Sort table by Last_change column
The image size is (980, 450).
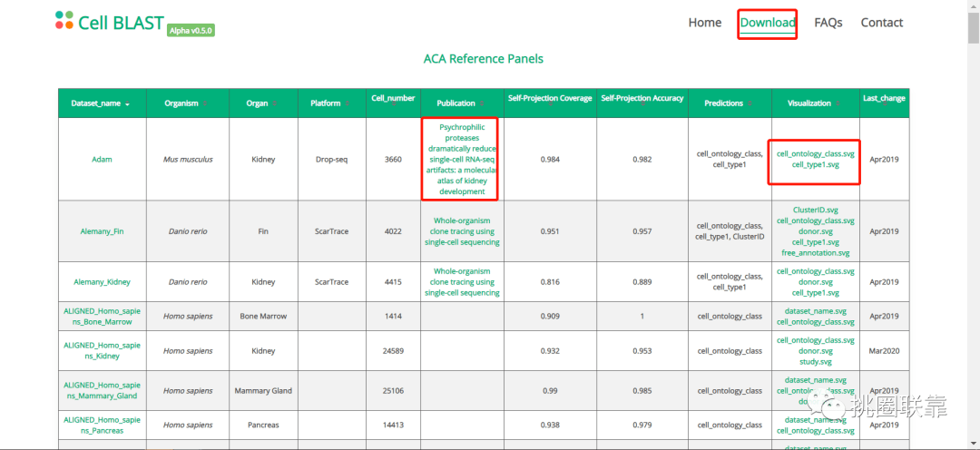pyautogui.click(x=884, y=103)
